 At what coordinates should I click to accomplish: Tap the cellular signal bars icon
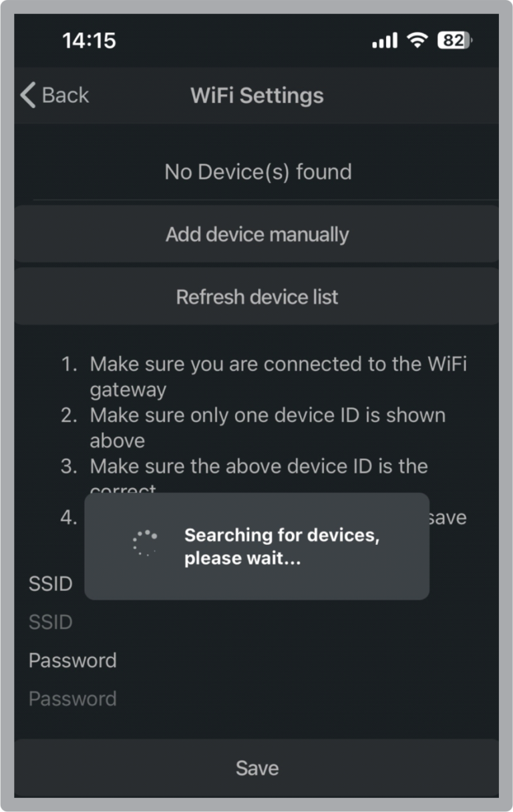coord(384,41)
